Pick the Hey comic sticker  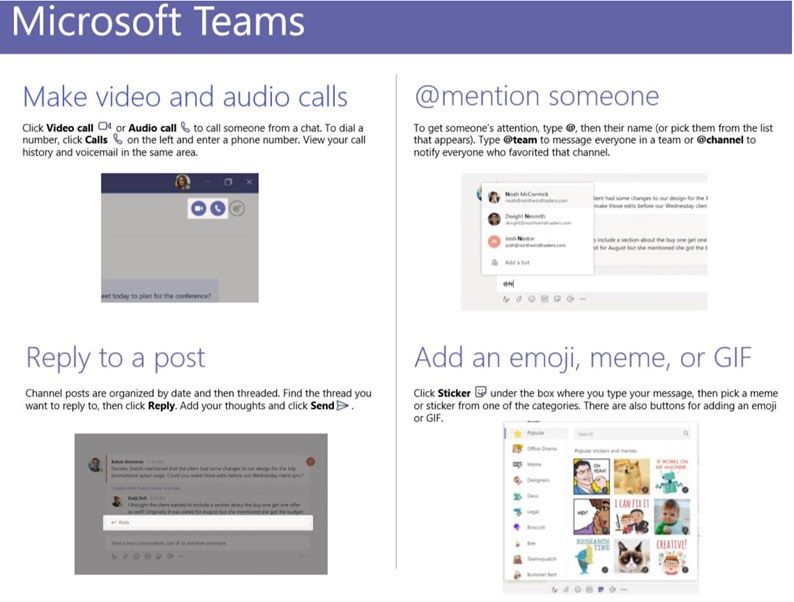click(x=591, y=517)
